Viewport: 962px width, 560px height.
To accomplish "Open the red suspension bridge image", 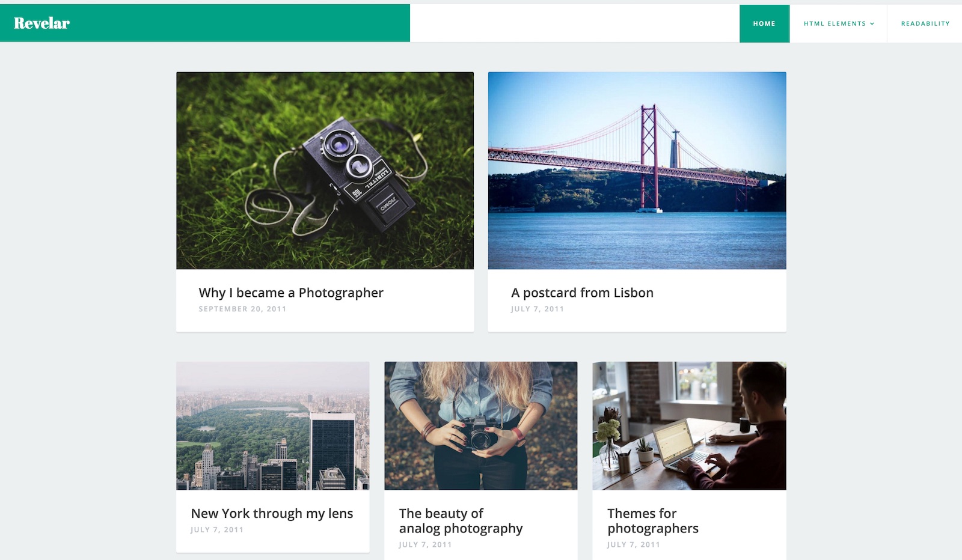I will pos(637,171).
